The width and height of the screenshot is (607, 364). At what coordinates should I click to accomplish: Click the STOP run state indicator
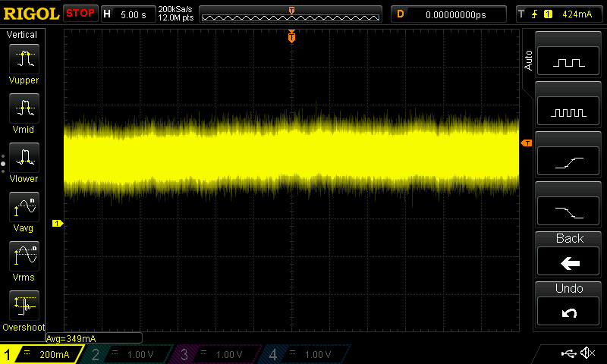tap(80, 14)
